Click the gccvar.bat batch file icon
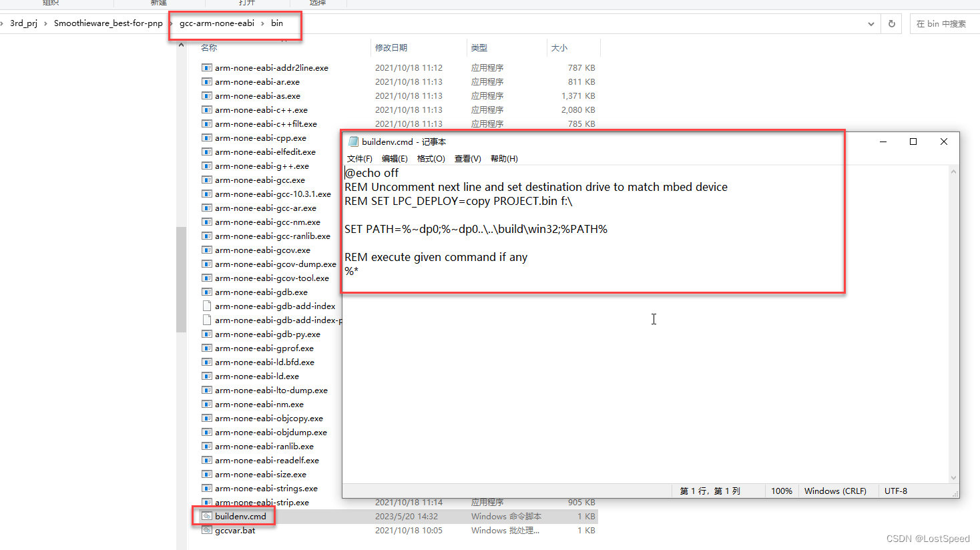The height and width of the screenshot is (550, 980). pyautogui.click(x=207, y=530)
